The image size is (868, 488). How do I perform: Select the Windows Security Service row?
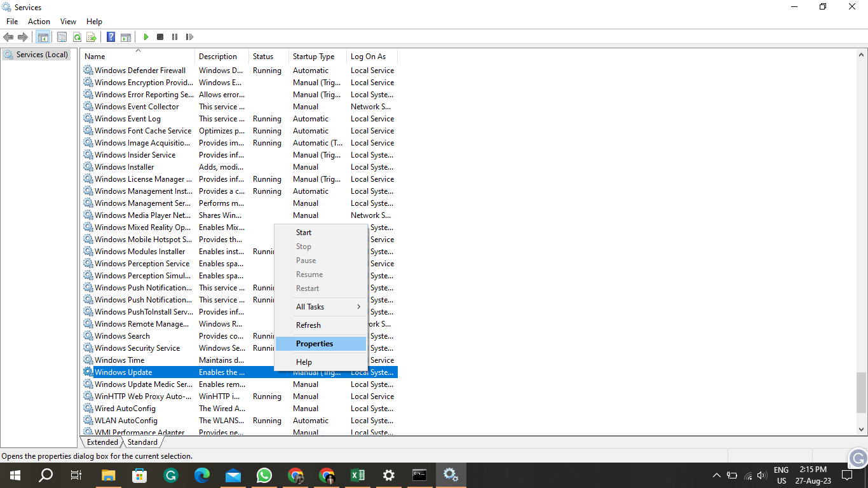pos(239,348)
